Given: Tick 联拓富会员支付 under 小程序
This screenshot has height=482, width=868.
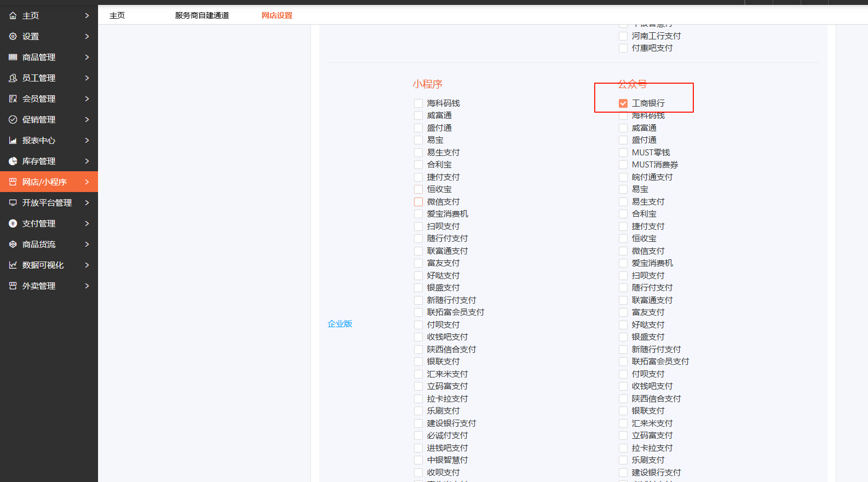Looking at the screenshot, I should [x=418, y=312].
